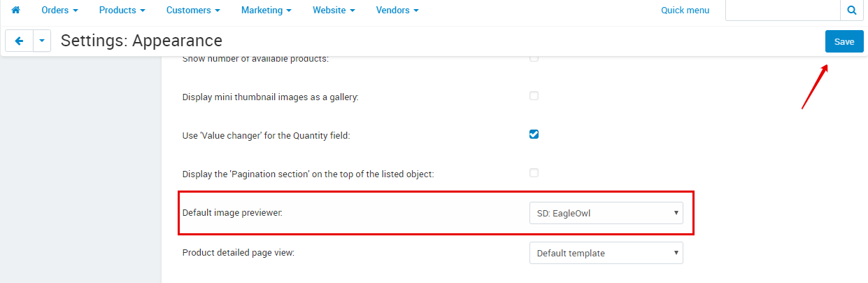This screenshot has width=868, height=283.
Task: Expand the Customers menu
Action: [x=193, y=11]
